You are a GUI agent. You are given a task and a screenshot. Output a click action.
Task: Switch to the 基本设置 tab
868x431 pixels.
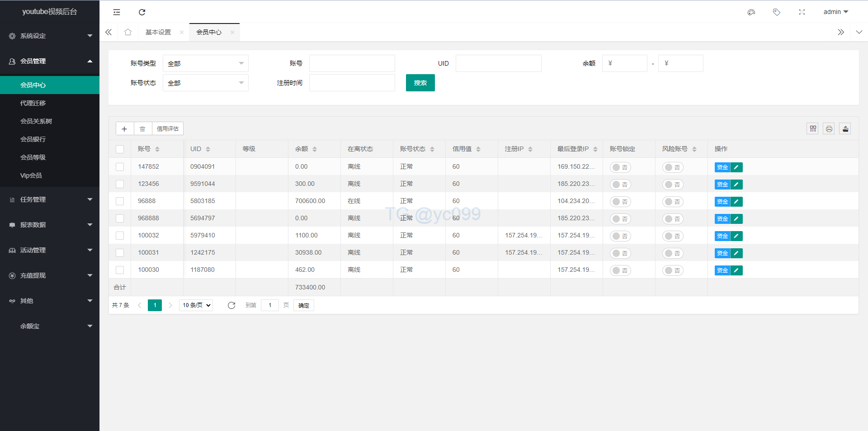click(158, 33)
